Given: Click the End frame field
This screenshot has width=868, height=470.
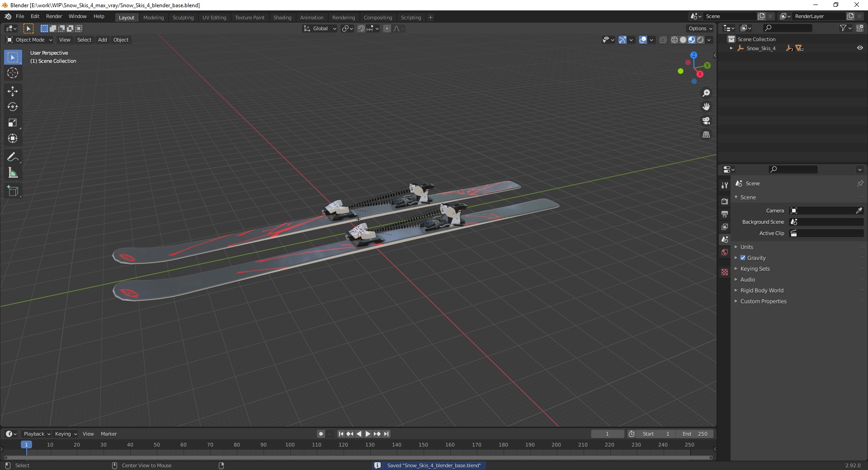Looking at the screenshot, I should (695, 434).
